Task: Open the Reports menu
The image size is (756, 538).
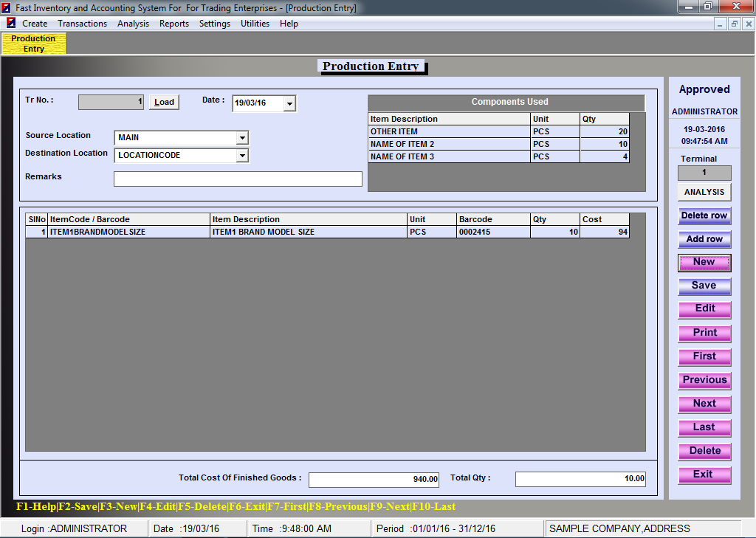Action: (174, 24)
